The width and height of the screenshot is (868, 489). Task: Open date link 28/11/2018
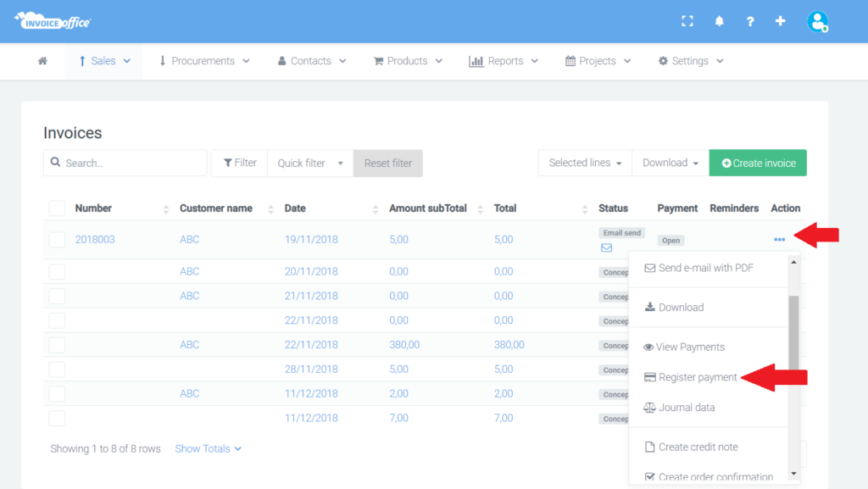(x=311, y=369)
